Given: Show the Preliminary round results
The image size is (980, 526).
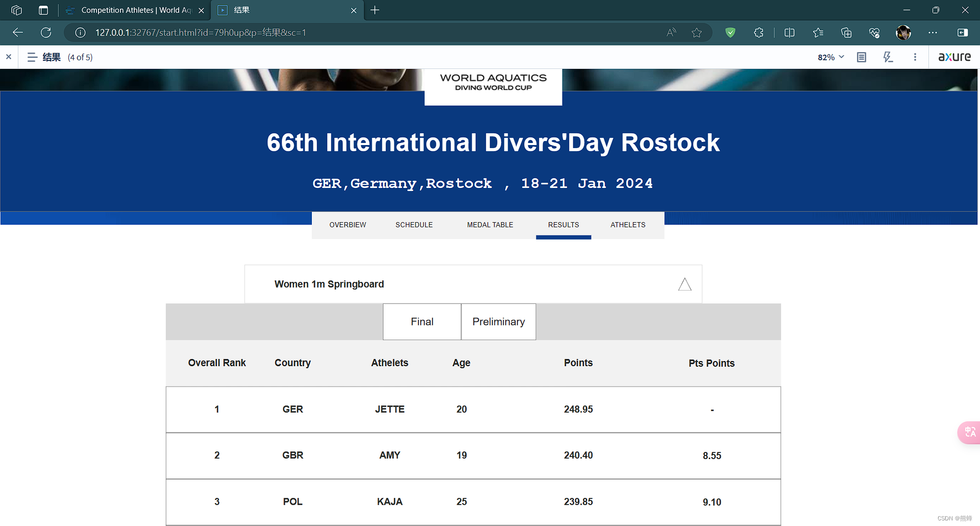Looking at the screenshot, I should click(499, 322).
